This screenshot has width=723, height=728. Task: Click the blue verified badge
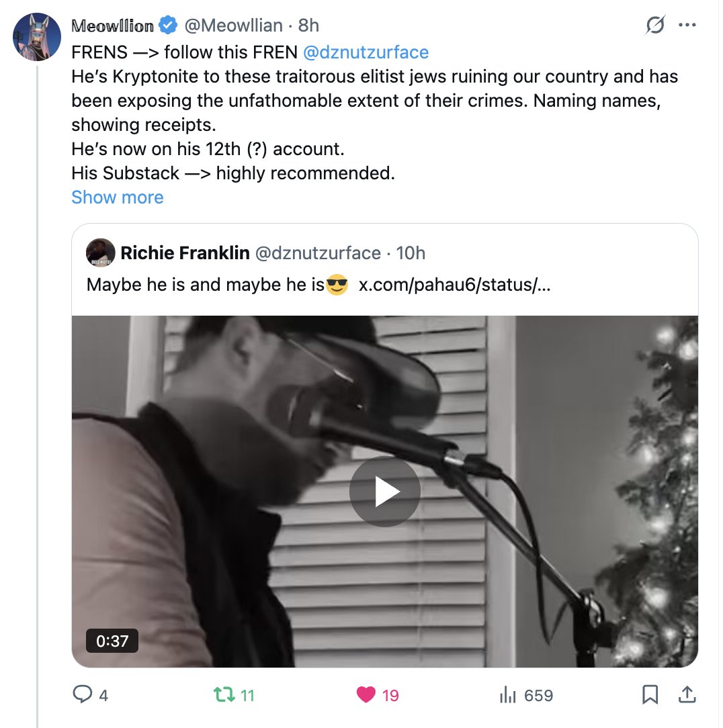click(167, 26)
